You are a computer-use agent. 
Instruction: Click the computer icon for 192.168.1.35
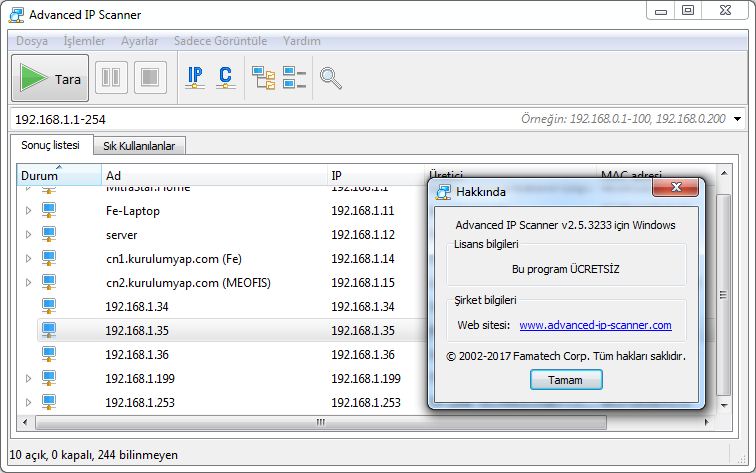[49, 330]
